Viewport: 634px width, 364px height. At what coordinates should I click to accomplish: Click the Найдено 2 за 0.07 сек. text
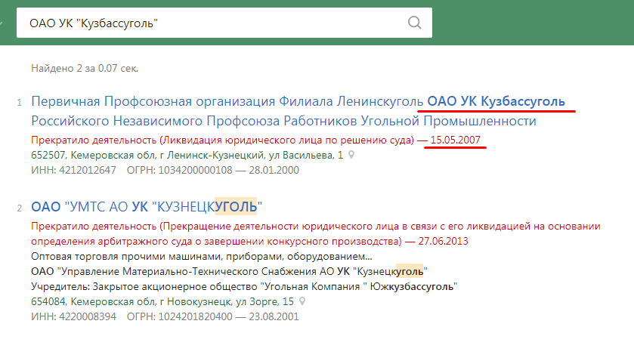point(85,68)
